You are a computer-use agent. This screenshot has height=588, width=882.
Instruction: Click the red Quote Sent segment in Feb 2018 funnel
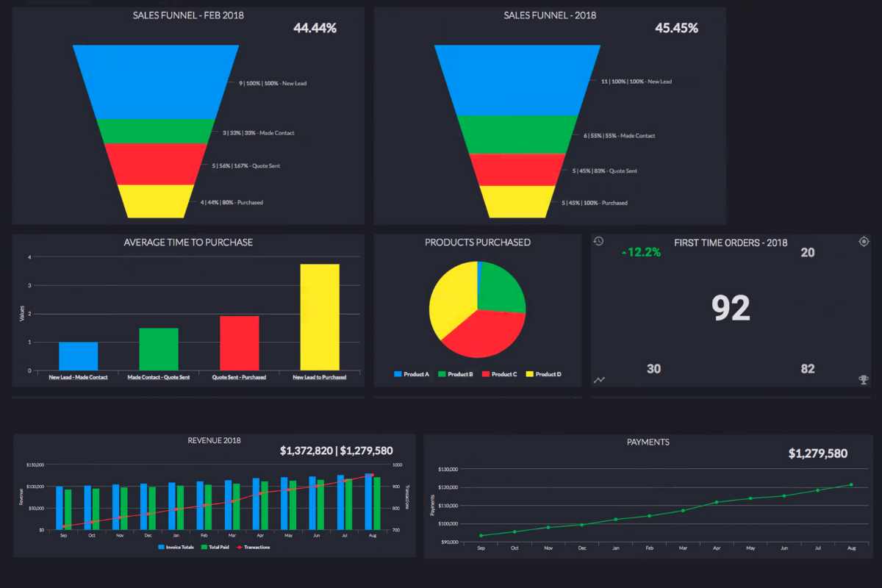pos(156,164)
